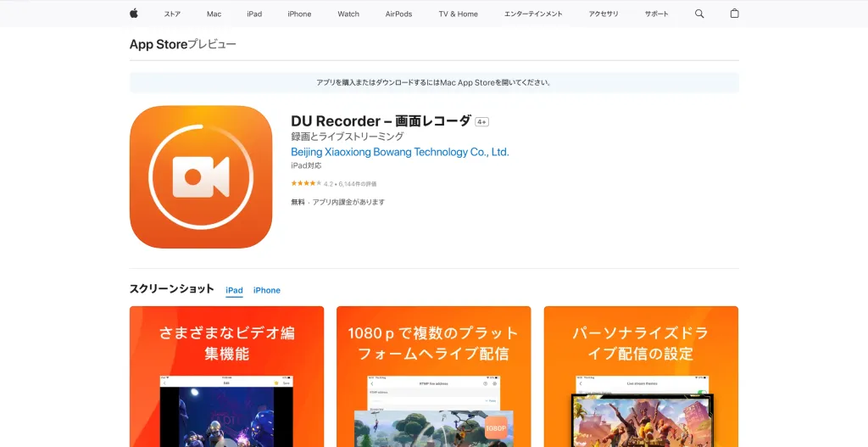Open ストア in the navigation bar
The image size is (868, 447).
click(x=172, y=14)
